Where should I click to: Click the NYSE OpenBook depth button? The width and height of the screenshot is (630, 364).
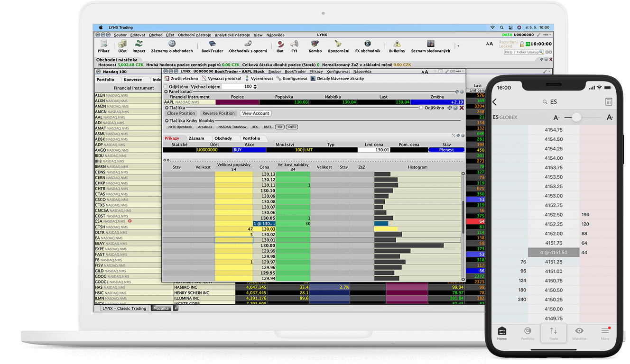[180, 127]
